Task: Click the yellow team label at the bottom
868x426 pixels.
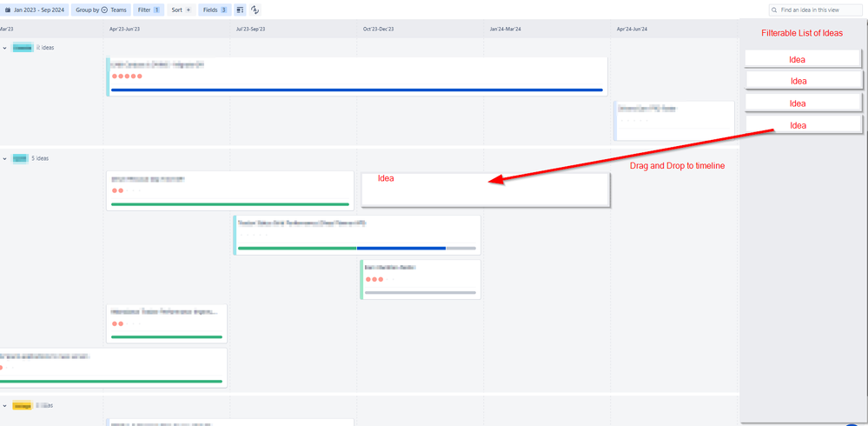Action: click(x=22, y=405)
